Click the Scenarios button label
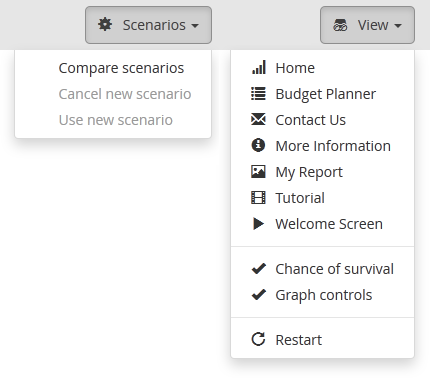This screenshot has height=378, width=430. click(x=154, y=25)
